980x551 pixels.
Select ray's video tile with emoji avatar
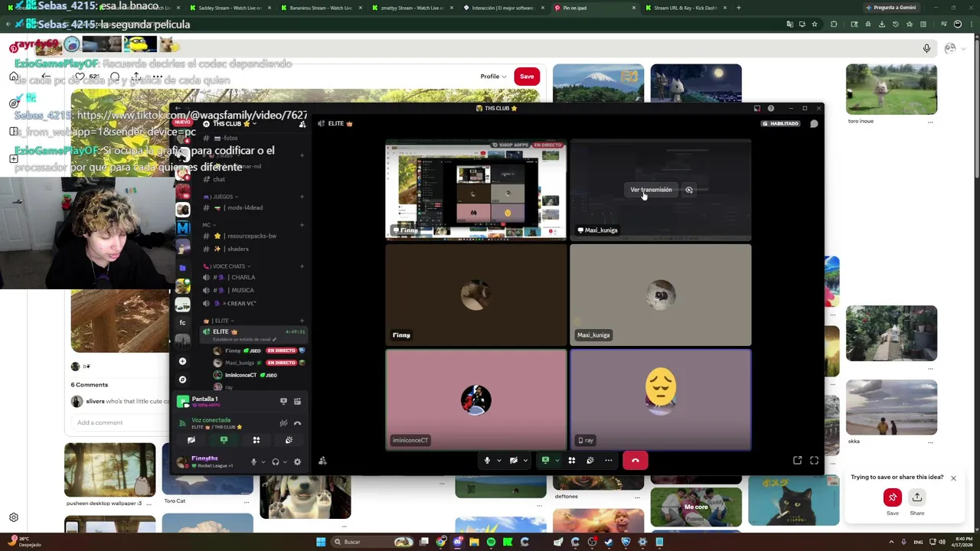(661, 399)
